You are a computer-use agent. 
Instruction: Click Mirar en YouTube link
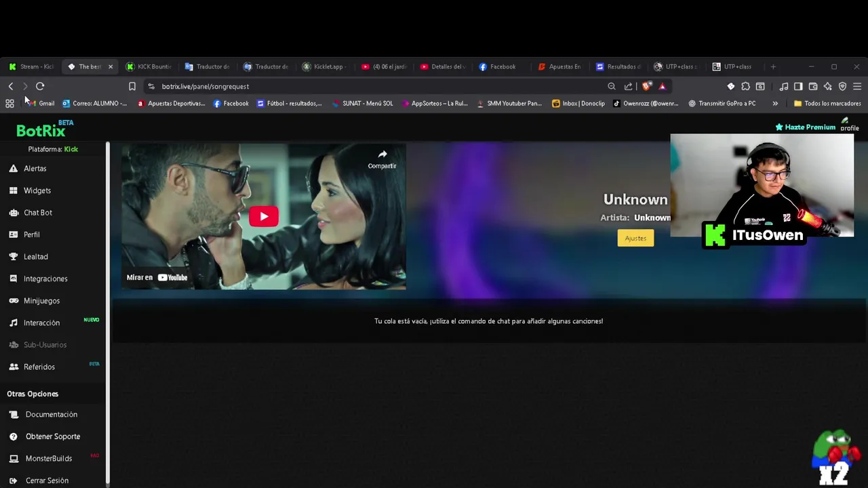(x=157, y=277)
